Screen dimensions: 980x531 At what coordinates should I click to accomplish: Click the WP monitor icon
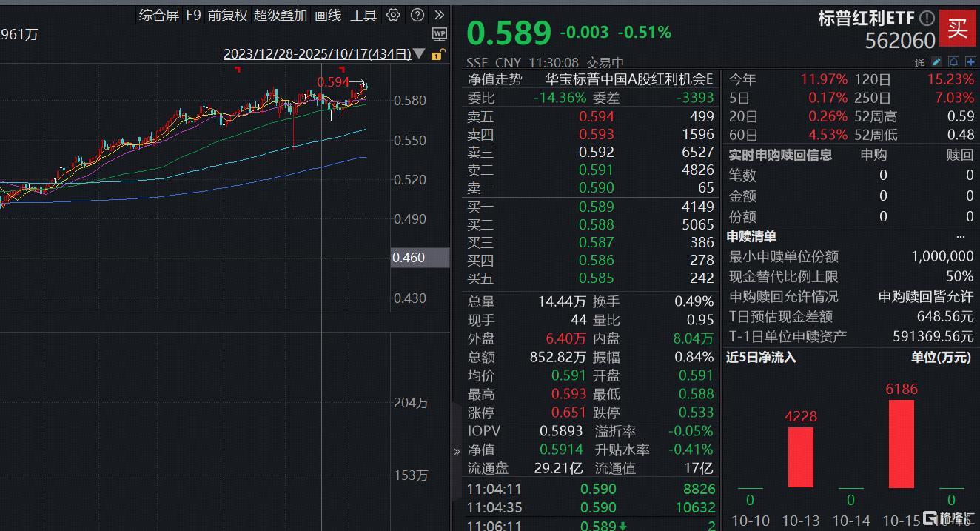[x=439, y=34]
